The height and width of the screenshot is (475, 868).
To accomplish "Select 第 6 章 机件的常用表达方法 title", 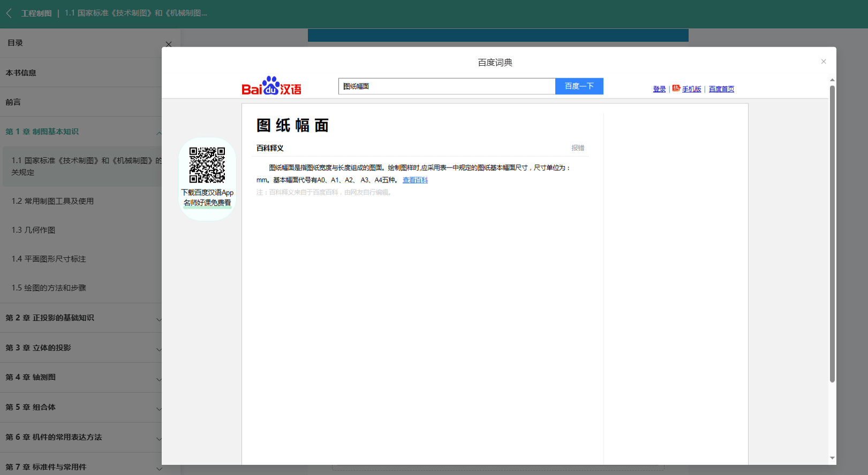I will pyautogui.click(x=54, y=437).
